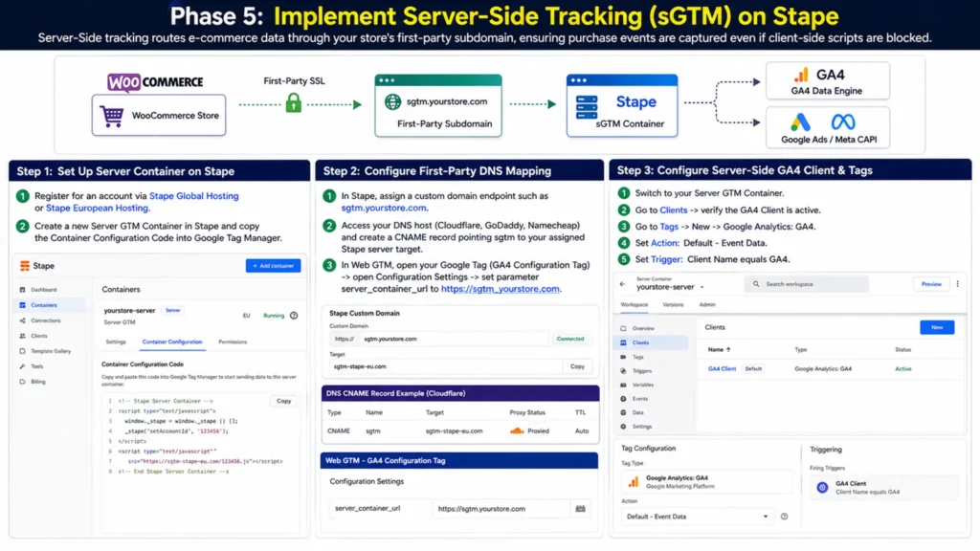Click the GA4 Client trigger icon
This screenshot has height=551, width=980.
[x=822, y=487]
